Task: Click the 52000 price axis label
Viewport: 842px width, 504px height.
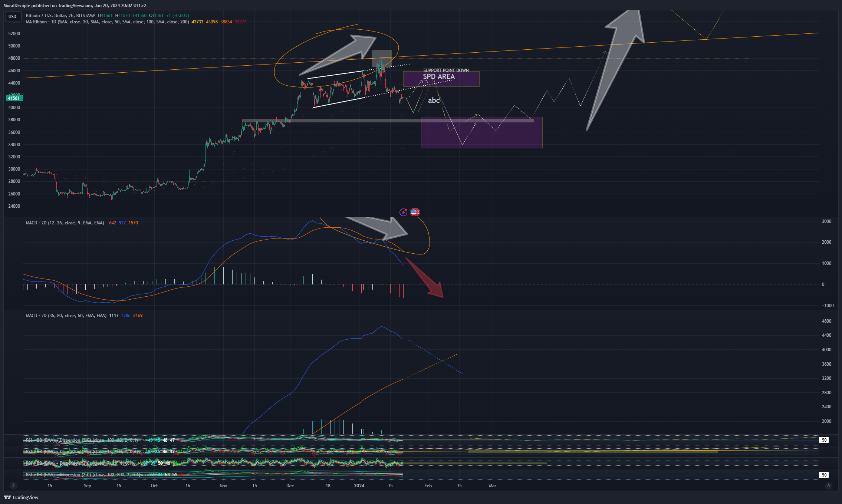Action: click(x=14, y=34)
